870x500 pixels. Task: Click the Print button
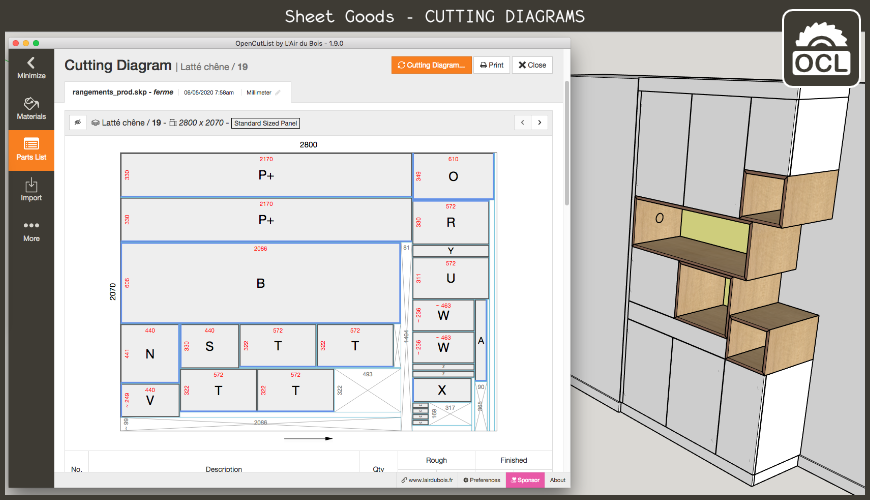coord(492,65)
